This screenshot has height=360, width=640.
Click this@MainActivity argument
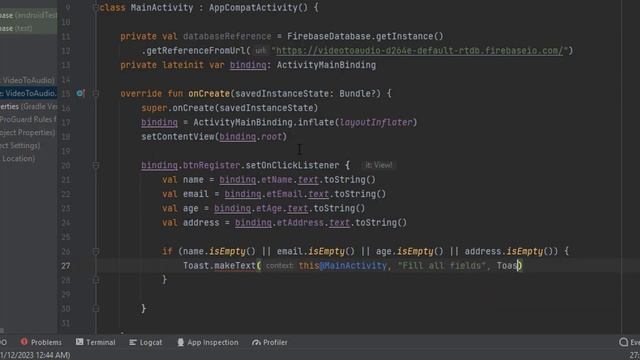(x=342, y=266)
